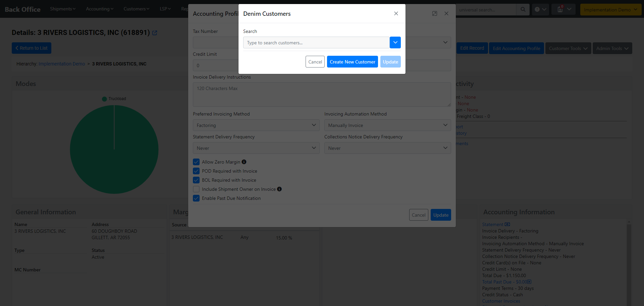Open Implementation Demo account dropdown
This screenshot has height=306, width=644.
tap(610, 10)
